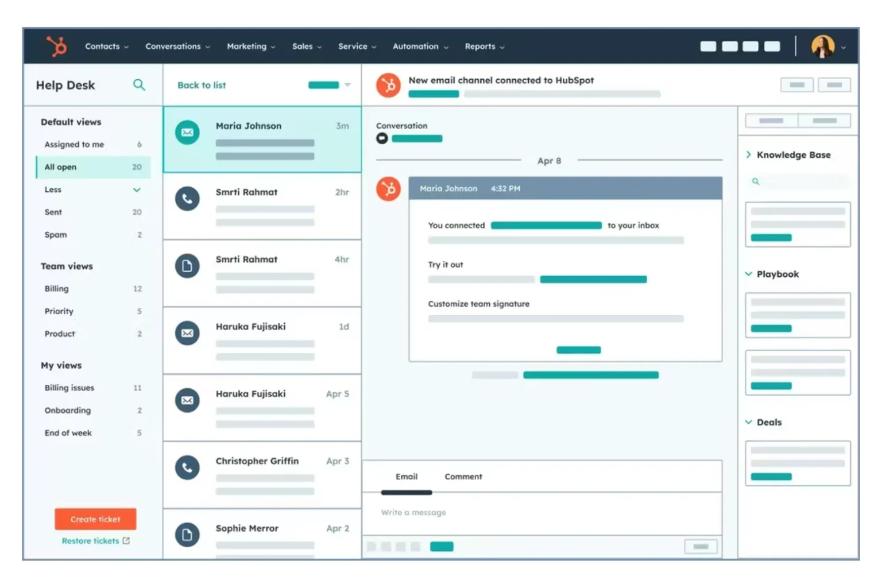
Task: Open the Help Desk search icon
Action: pos(139,85)
